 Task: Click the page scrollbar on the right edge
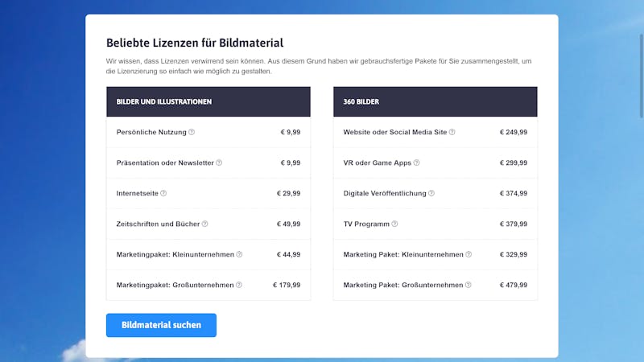coord(641,76)
